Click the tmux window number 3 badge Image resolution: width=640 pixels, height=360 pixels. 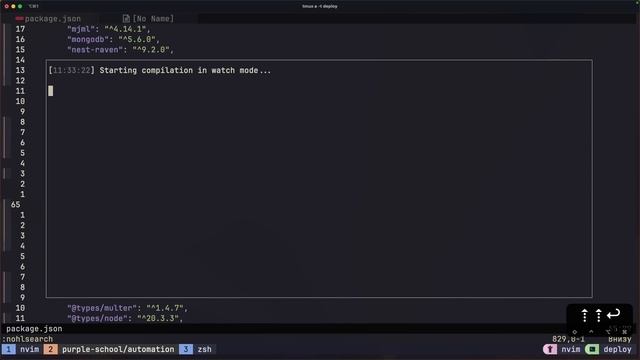(186, 349)
